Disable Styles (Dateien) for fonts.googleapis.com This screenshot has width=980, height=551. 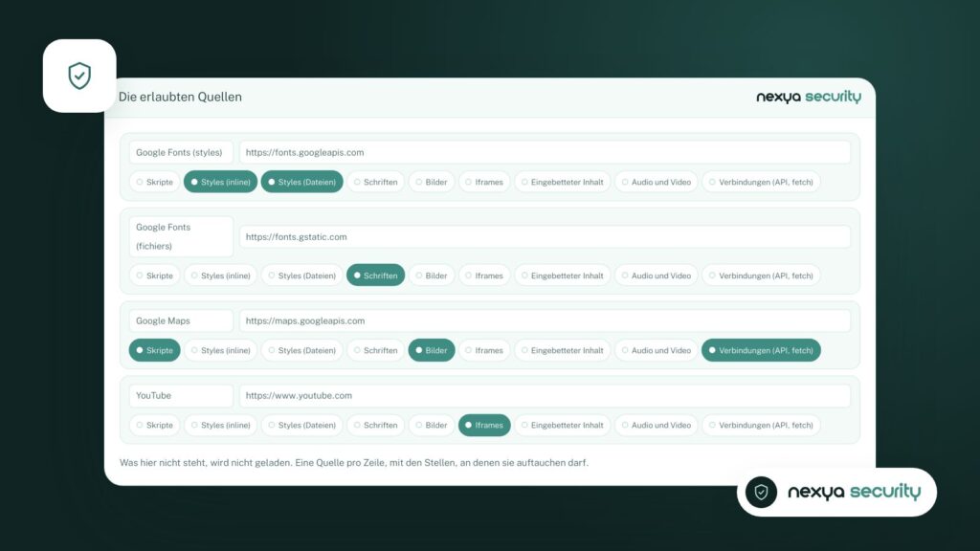301,182
